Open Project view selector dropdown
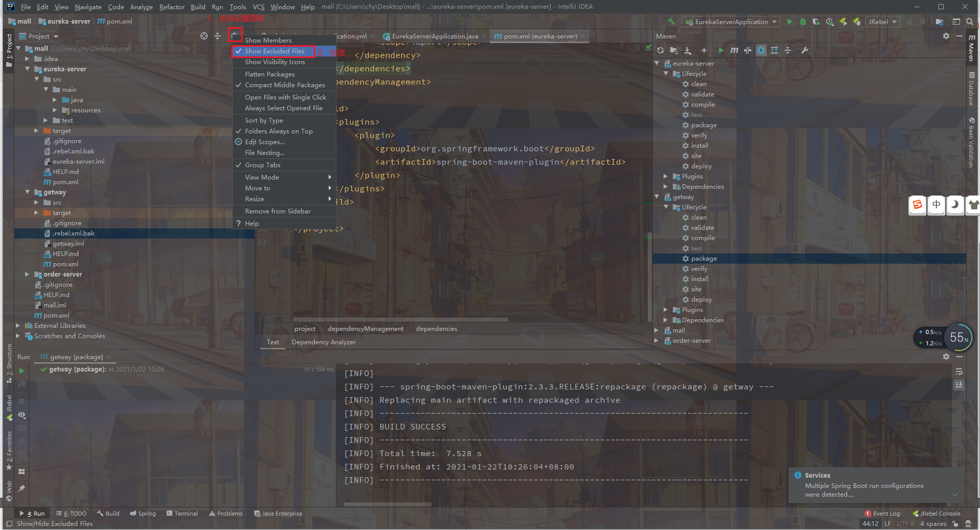Image resolution: width=980 pixels, height=530 pixels. [x=39, y=36]
